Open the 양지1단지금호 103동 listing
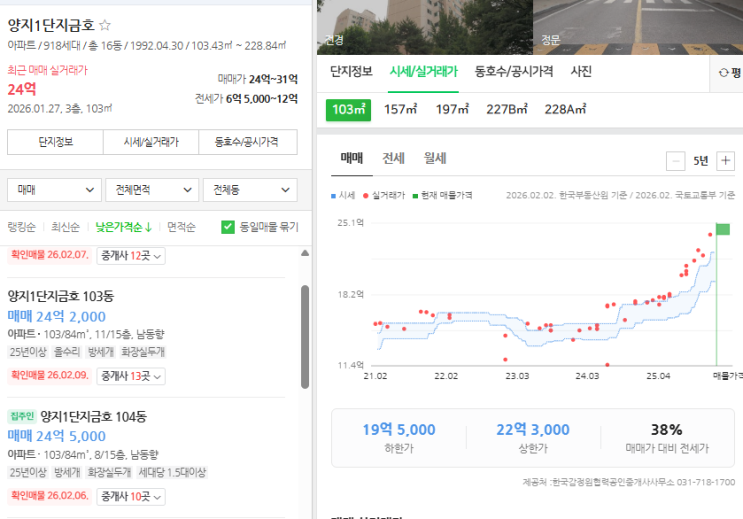The image size is (743, 519). [61, 297]
